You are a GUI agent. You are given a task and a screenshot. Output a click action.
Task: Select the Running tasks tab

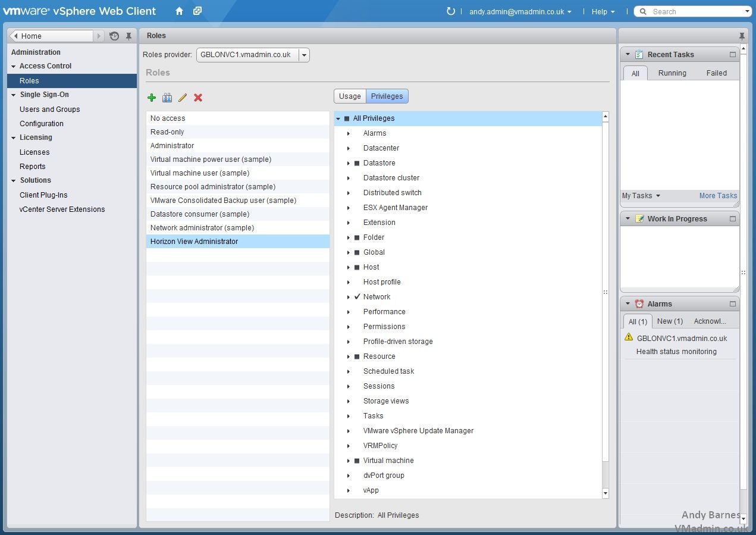click(x=672, y=73)
